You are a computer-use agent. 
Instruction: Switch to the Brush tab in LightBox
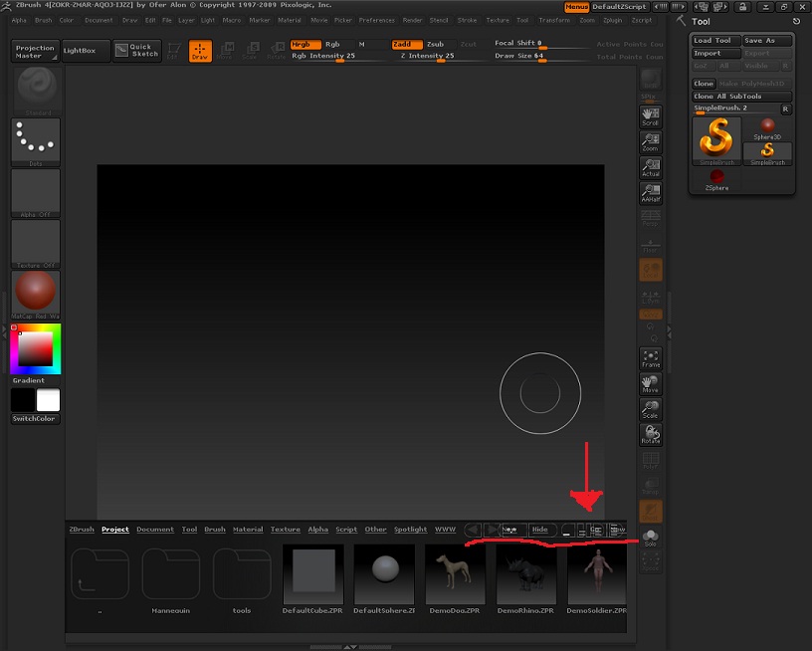[214, 530]
